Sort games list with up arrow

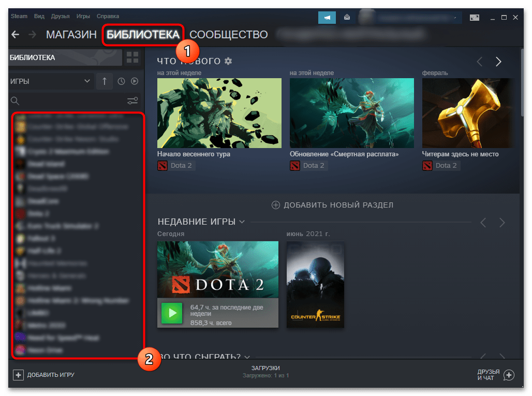click(105, 81)
